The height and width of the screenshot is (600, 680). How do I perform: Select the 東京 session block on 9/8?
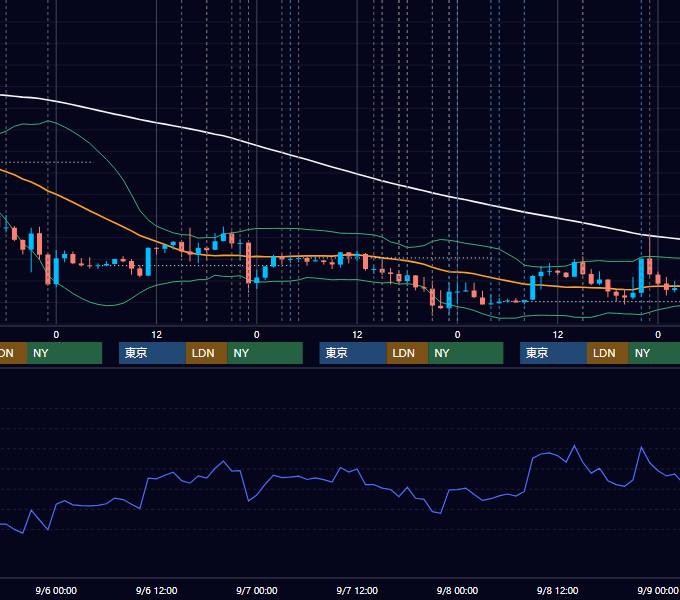coord(553,353)
